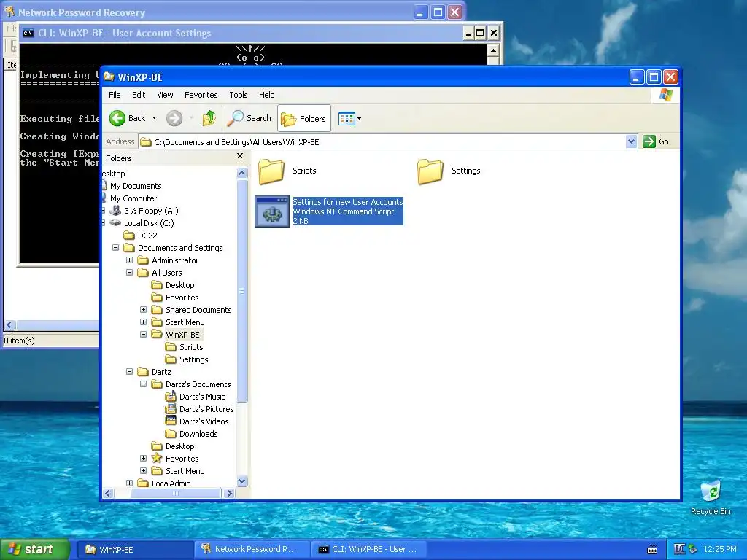747x560 pixels.
Task: Collapse the Dartz user folder node
Action: [x=130, y=371]
